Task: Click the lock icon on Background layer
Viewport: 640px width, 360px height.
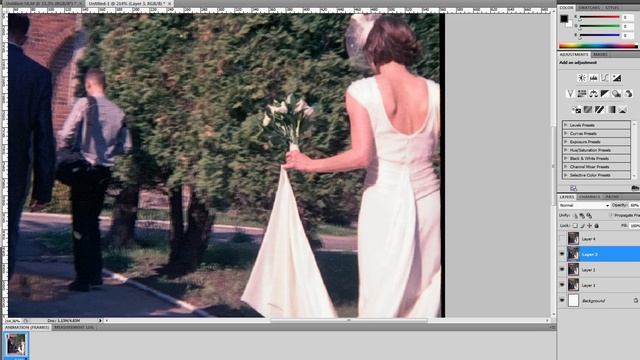Action: click(x=636, y=300)
